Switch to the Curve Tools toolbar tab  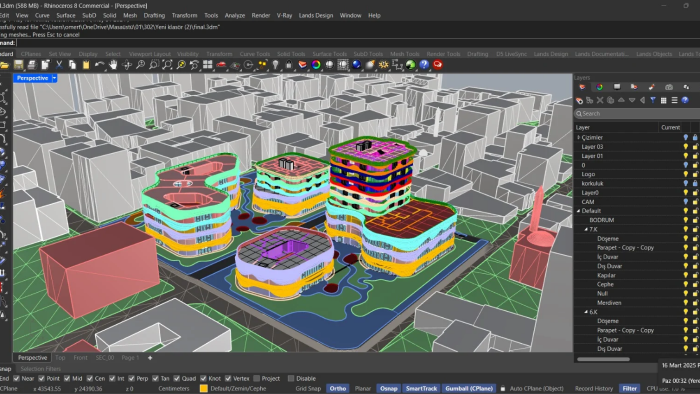tap(254, 54)
